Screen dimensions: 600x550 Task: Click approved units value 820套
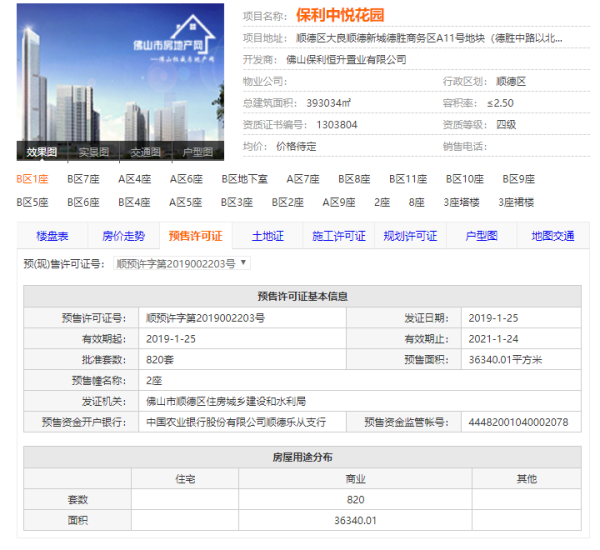pyautogui.click(x=160, y=359)
